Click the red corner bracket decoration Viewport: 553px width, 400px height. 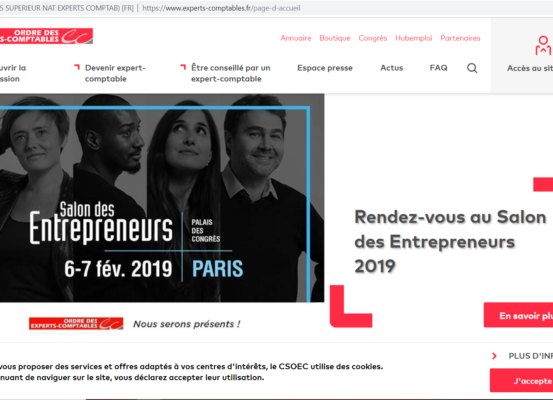coord(351,306)
